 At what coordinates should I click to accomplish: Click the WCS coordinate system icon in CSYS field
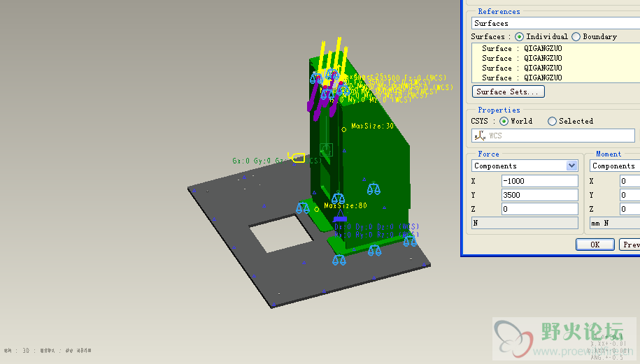tap(479, 136)
